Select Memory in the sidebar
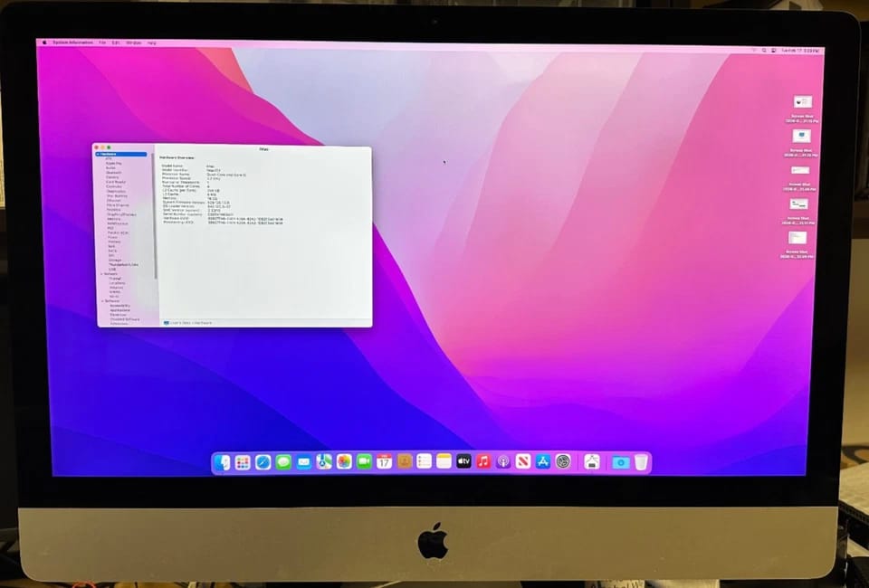This screenshot has height=588, width=869. tap(114, 219)
